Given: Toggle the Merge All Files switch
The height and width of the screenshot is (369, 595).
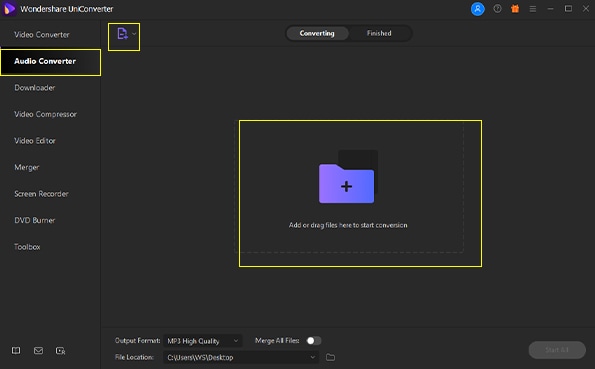Looking at the screenshot, I should click(x=314, y=341).
